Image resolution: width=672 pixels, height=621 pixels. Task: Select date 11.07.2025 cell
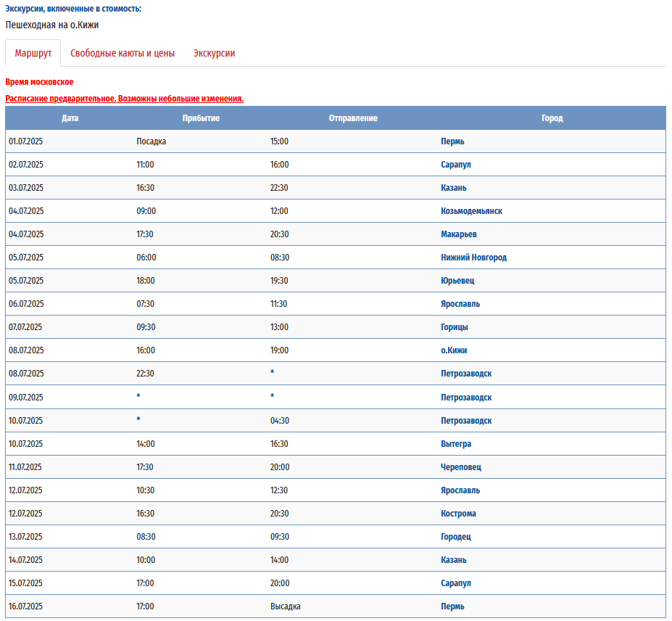point(25,467)
